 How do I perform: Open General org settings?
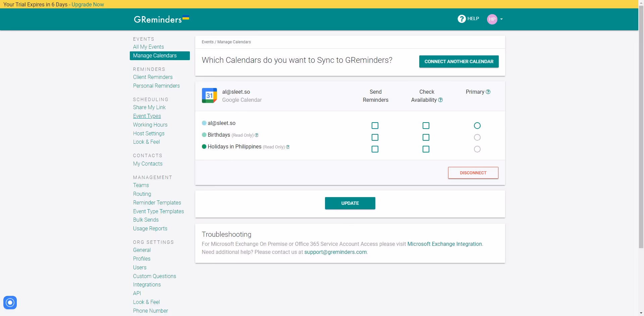coord(142,250)
